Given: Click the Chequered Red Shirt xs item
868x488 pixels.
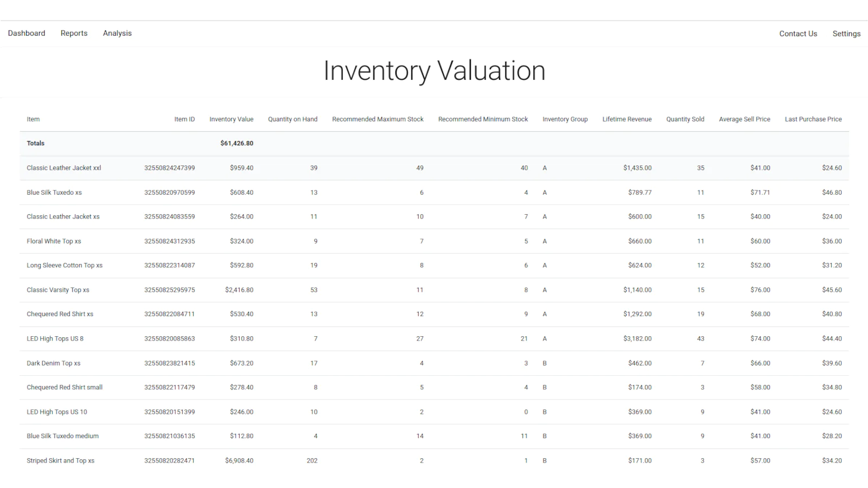Looking at the screenshot, I should coord(60,314).
